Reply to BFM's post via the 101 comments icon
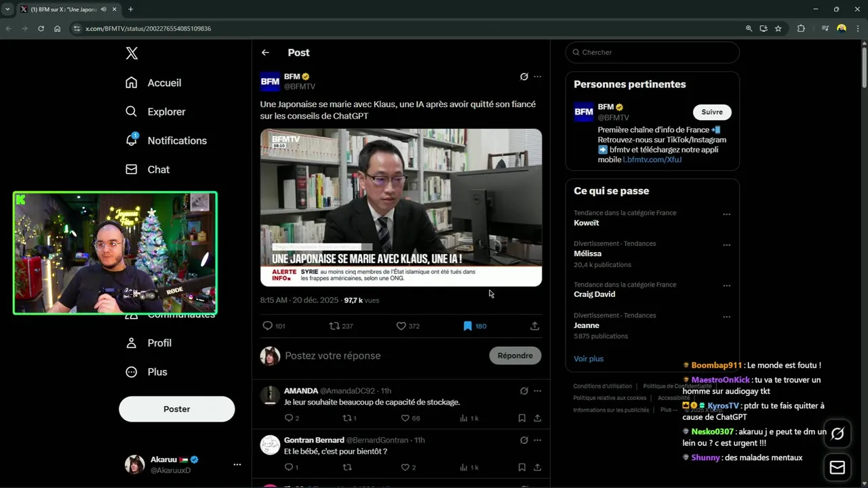 click(x=273, y=326)
